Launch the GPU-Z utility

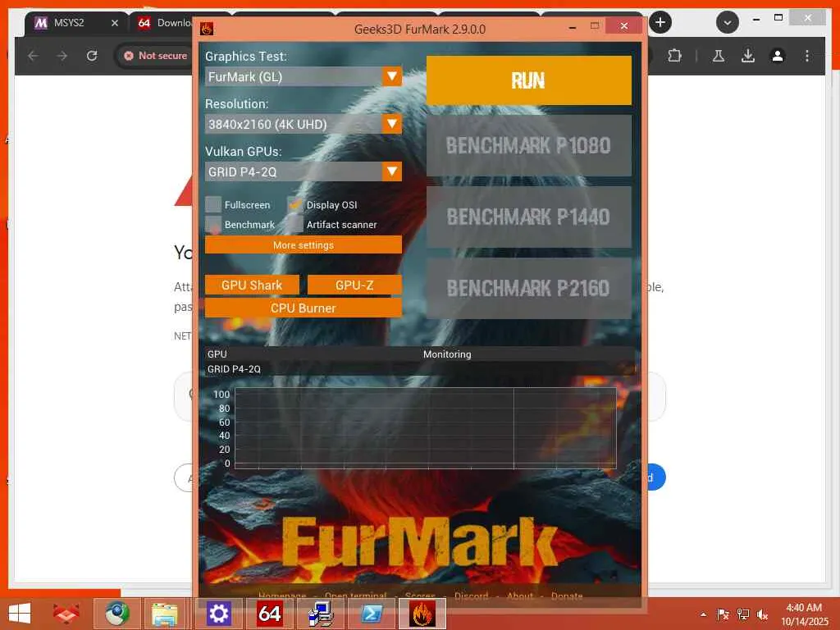coord(354,285)
